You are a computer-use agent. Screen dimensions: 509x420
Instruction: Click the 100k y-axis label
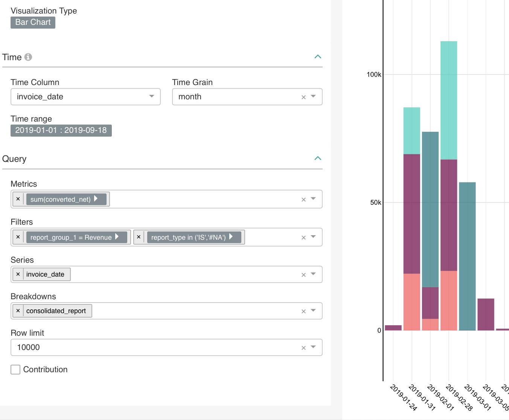tap(374, 75)
